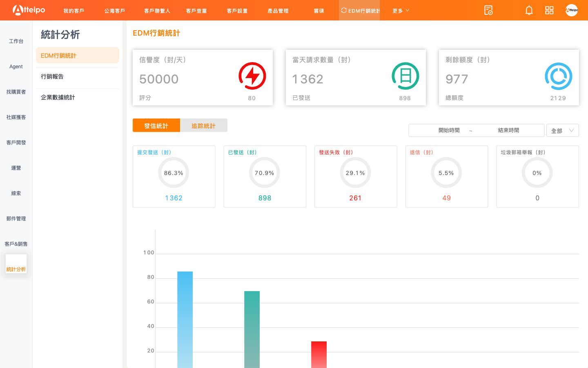This screenshot has height=368, width=588.
Task: Go to 客戶開發 in left sidebar
Action: point(16,142)
